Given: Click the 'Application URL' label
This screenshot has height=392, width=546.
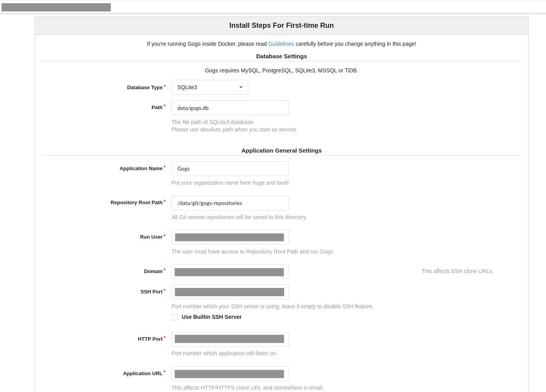Looking at the screenshot, I should tap(143, 374).
